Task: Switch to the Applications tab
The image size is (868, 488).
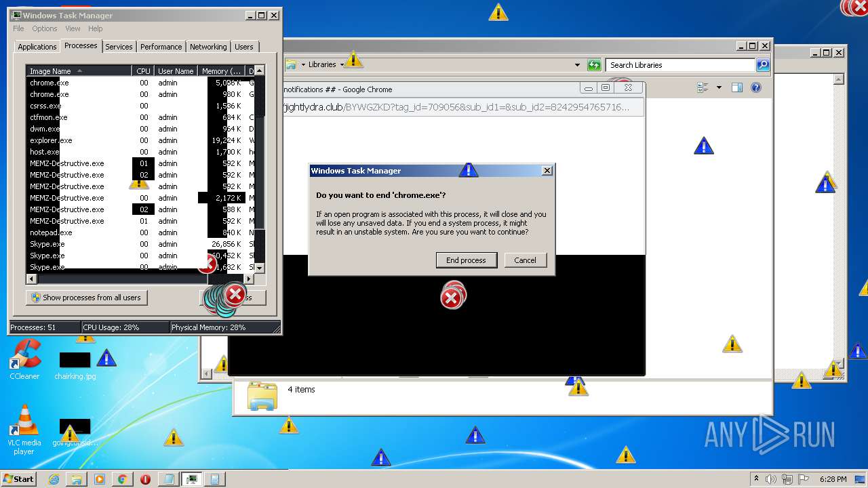Action: click(37, 47)
